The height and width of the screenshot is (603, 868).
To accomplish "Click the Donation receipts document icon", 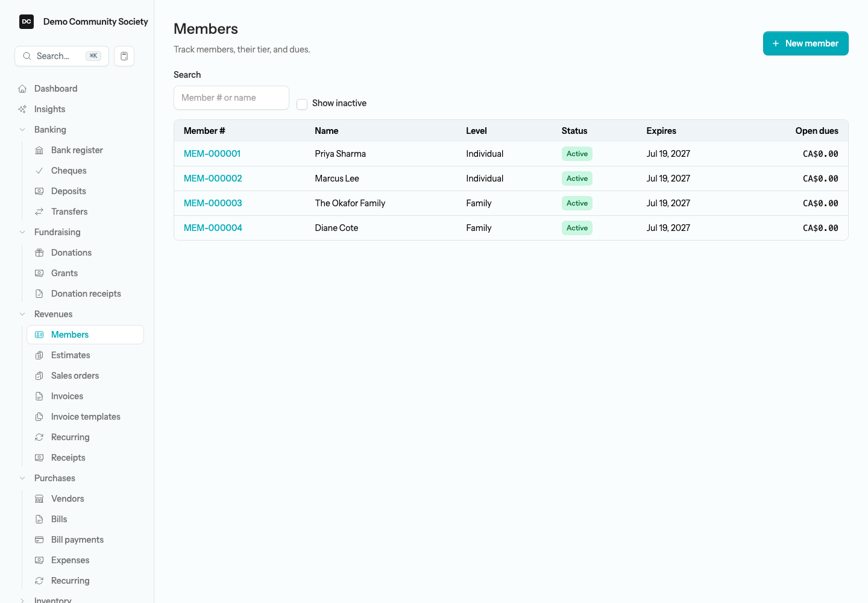I will (x=39, y=294).
